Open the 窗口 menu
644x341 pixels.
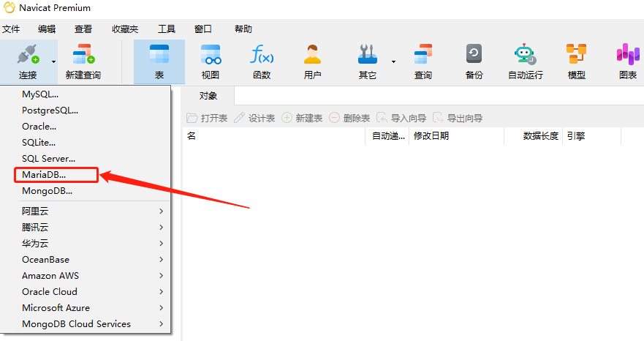coord(203,29)
